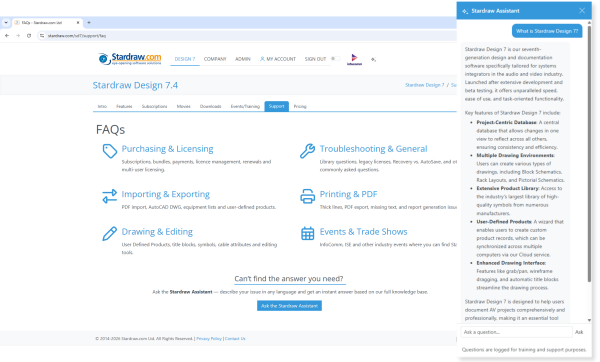This screenshot has height=362, width=600.
Task: Open the Movies tab
Action: (x=184, y=106)
